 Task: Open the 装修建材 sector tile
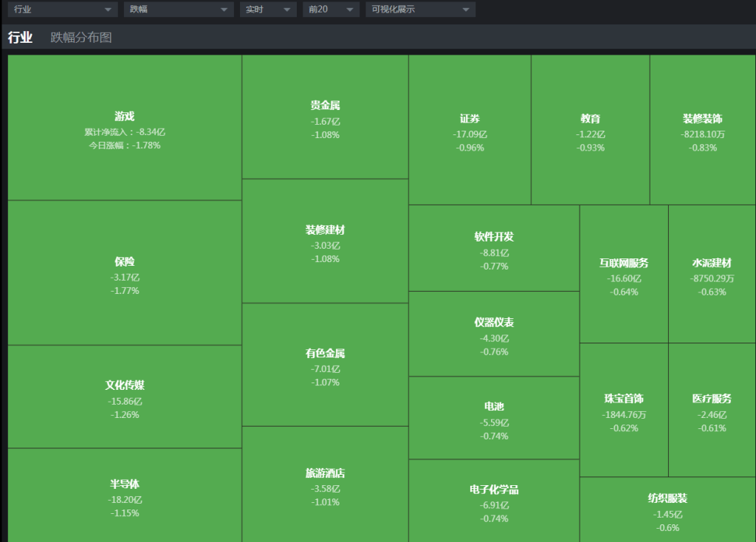[325, 241]
